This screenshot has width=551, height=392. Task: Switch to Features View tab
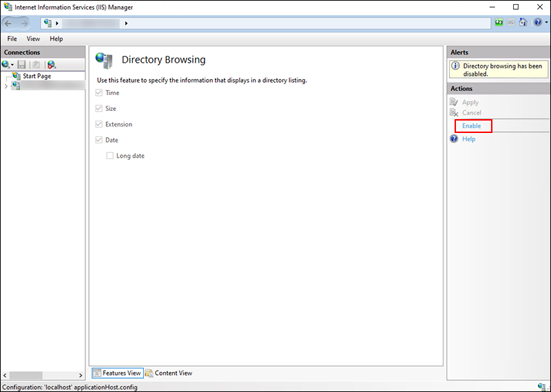[x=118, y=373]
